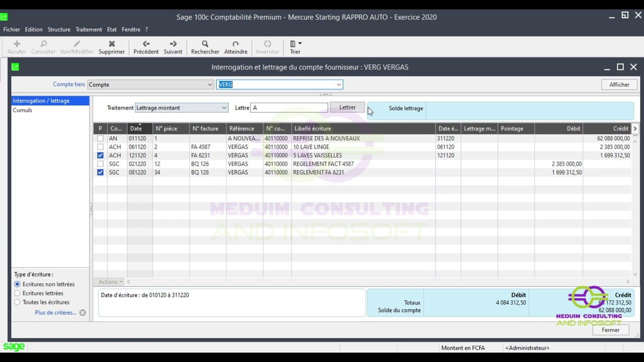Expand the Actions dropdown menu

coord(110,282)
